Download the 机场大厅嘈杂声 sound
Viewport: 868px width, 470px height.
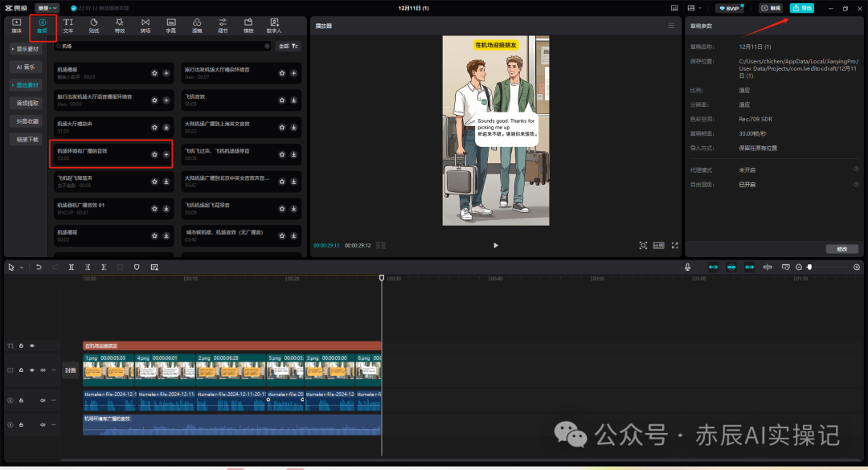point(166,127)
